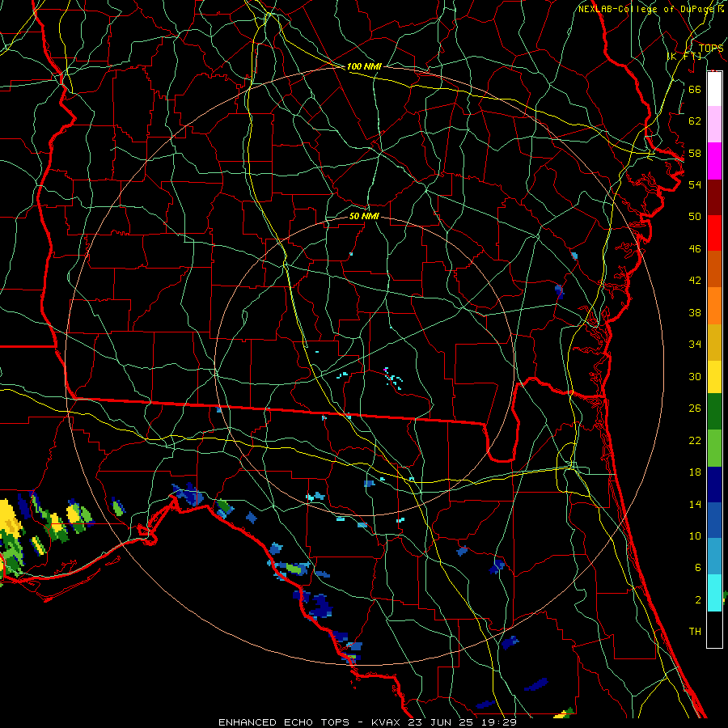
Task: Click the 50 NMI range ring label
Action: click(x=364, y=216)
